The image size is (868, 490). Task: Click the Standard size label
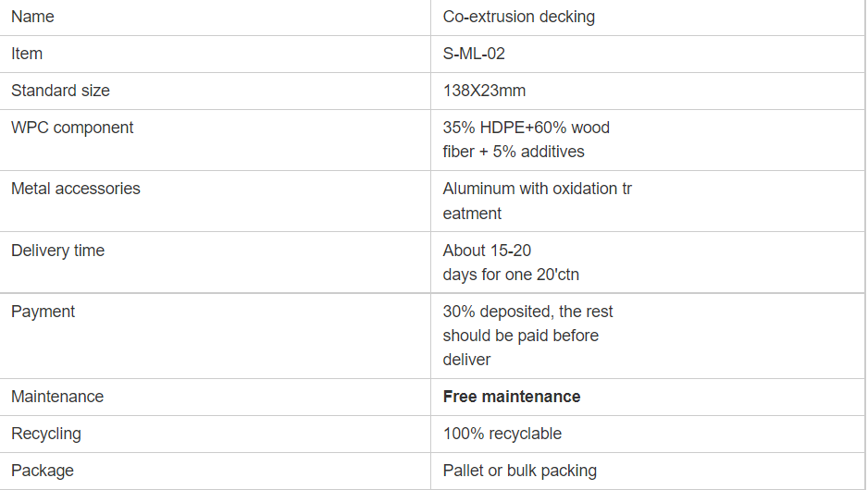coord(60,91)
